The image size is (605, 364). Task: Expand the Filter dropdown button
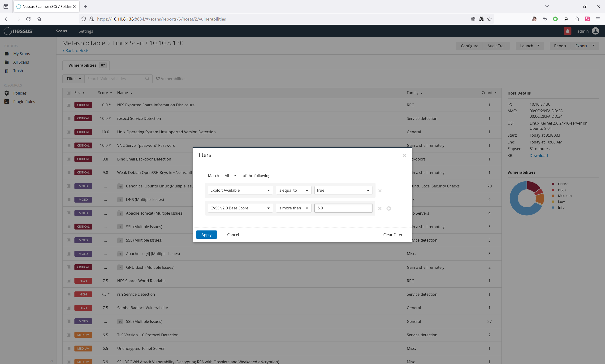tap(73, 79)
